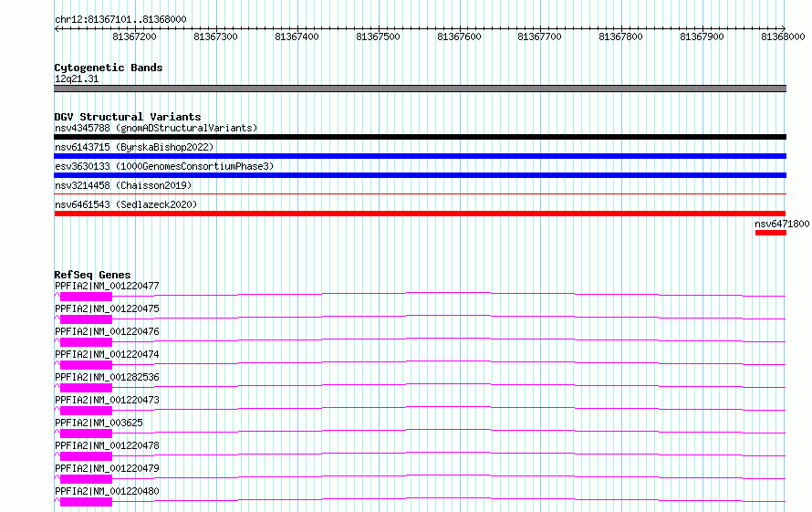Open transcript PPFIA2|NM_001220473 label
This screenshot has height=512, width=812.
point(107,400)
